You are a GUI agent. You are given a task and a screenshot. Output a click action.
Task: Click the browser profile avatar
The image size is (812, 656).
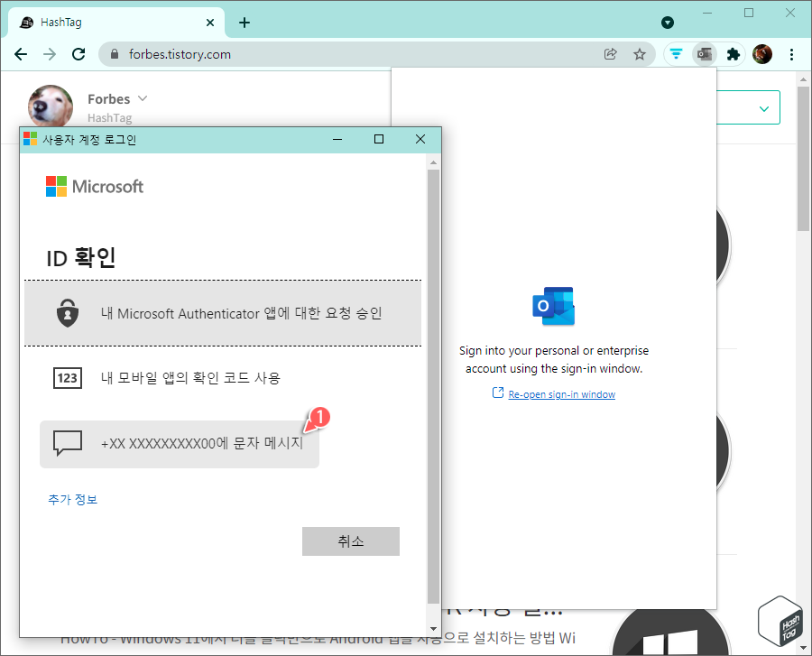point(762,54)
